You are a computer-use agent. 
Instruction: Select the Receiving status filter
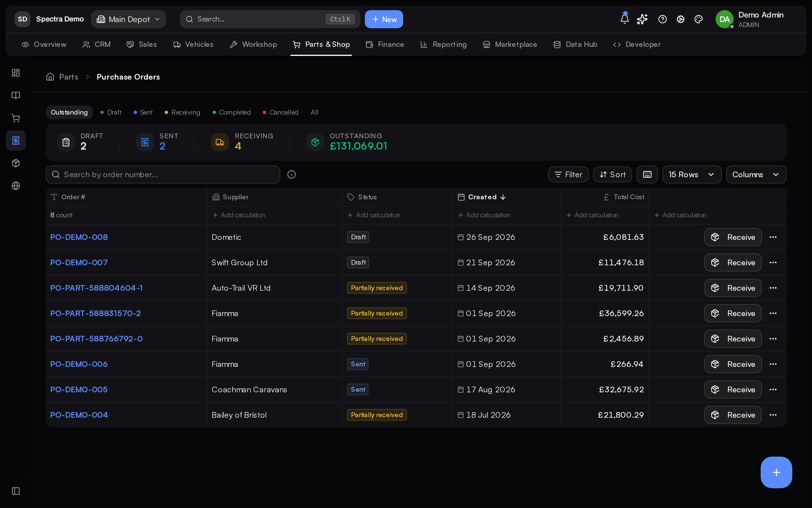tap(182, 112)
